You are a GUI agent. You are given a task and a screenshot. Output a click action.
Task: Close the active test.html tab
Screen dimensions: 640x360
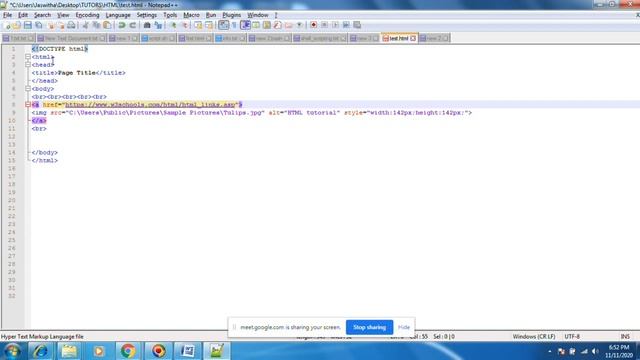coord(413,38)
